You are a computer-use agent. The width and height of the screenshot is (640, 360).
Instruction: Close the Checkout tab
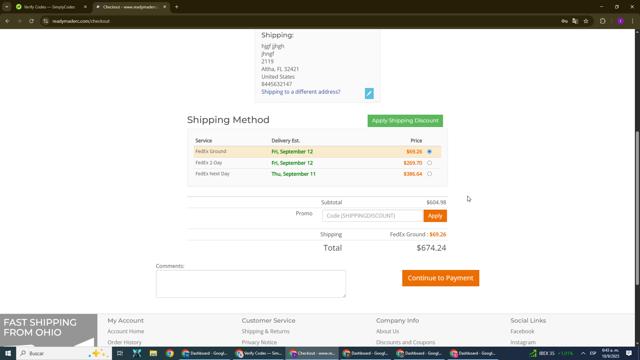pos(164,7)
